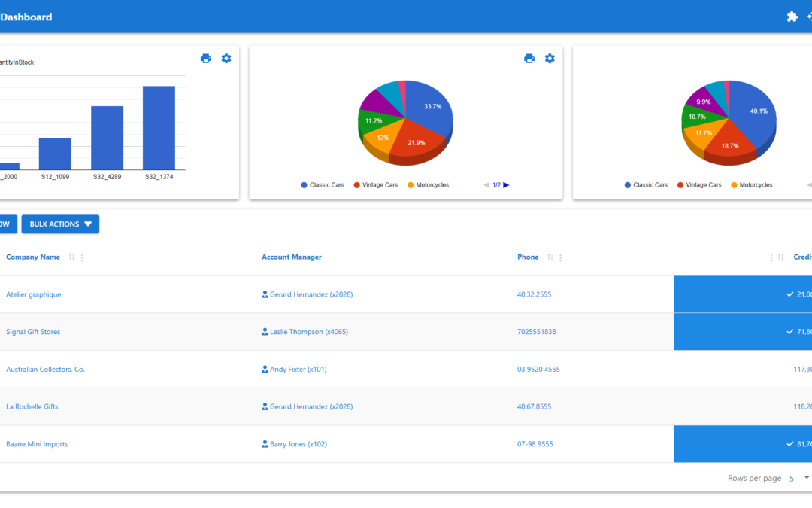
Task: Click the Dashboard title
Action: (x=26, y=17)
